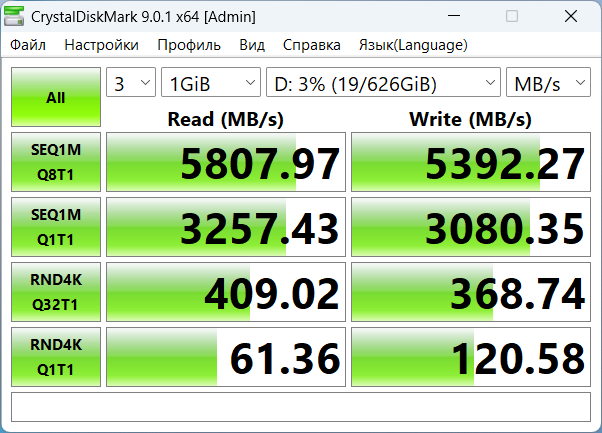Open the 1GiB test size dropdown
Viewport: 602px width, 433px height.
point(210,83)
